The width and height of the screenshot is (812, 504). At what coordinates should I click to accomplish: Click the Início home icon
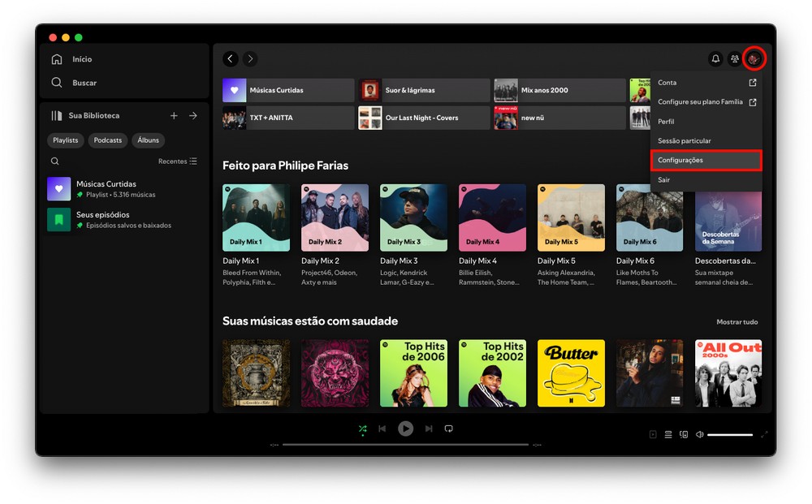click(57, 59)
